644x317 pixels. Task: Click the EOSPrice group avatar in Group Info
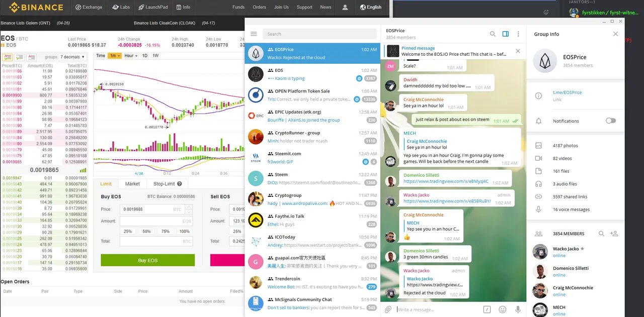pos(545,61)
